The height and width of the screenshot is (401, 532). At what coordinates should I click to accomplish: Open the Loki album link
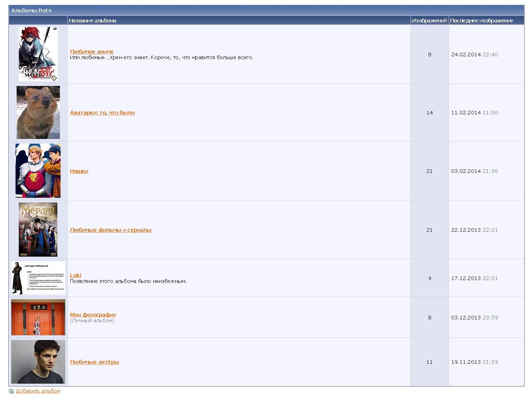click(x=75, y=275)
